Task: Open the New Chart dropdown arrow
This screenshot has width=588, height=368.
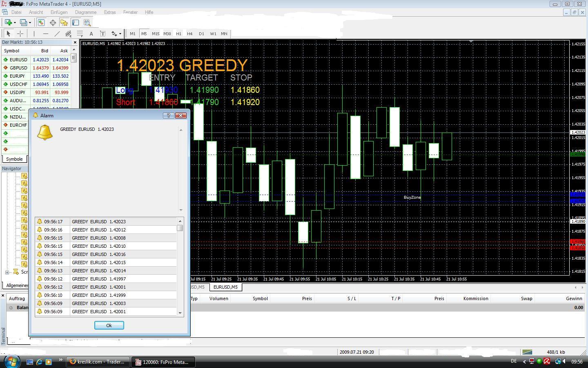Action: [15, 22]
